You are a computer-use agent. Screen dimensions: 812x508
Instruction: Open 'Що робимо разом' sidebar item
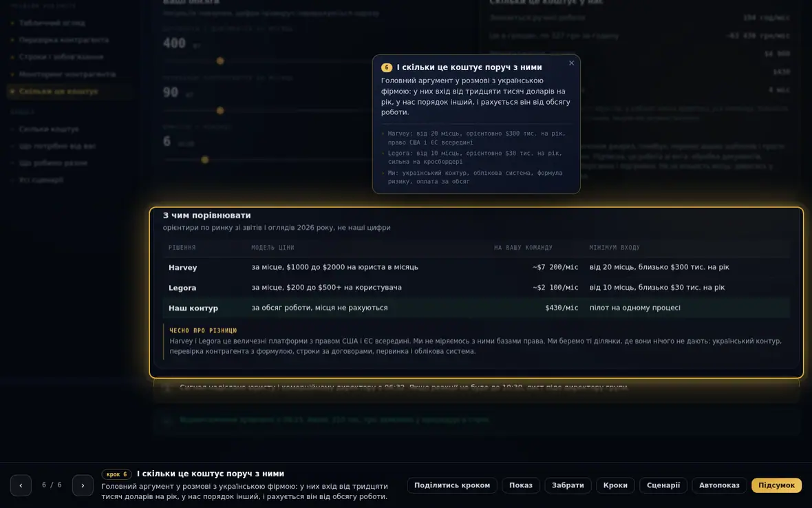click(x=53, y=162)
